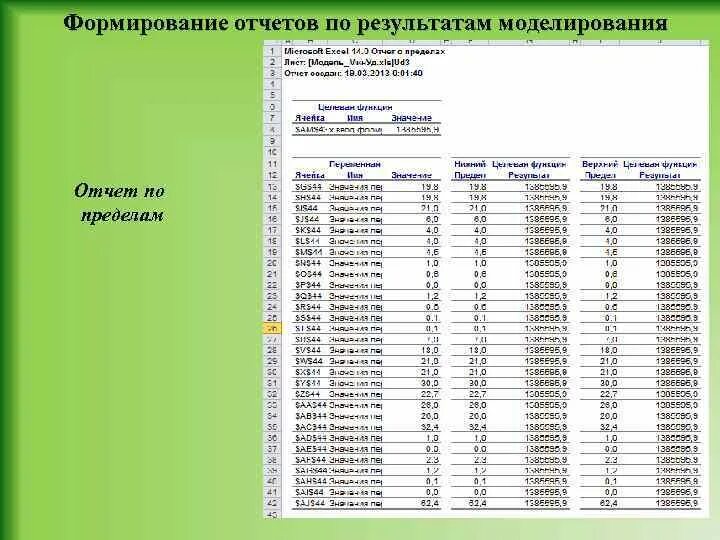Click the 'Целевая функция' heading in row 6
The height and width of the screenshot is (540, 720).
click(355, 107)
